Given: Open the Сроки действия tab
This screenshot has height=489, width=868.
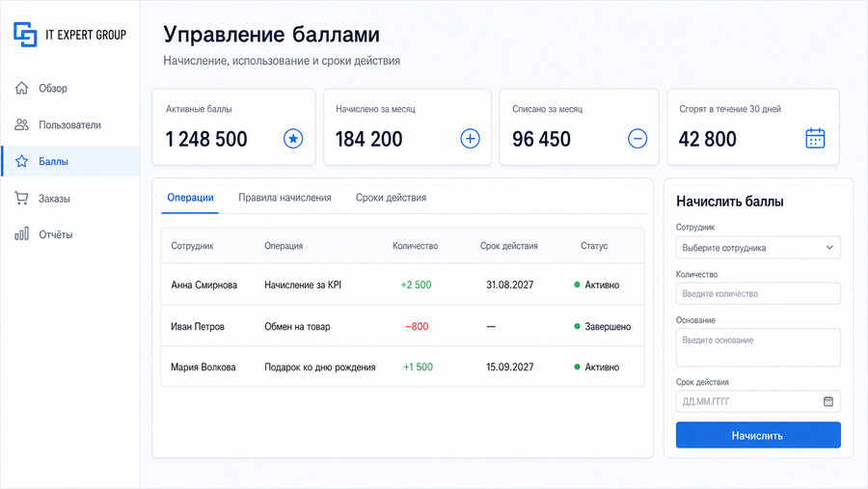Looking at the screenshot, I should click(391, 198).
